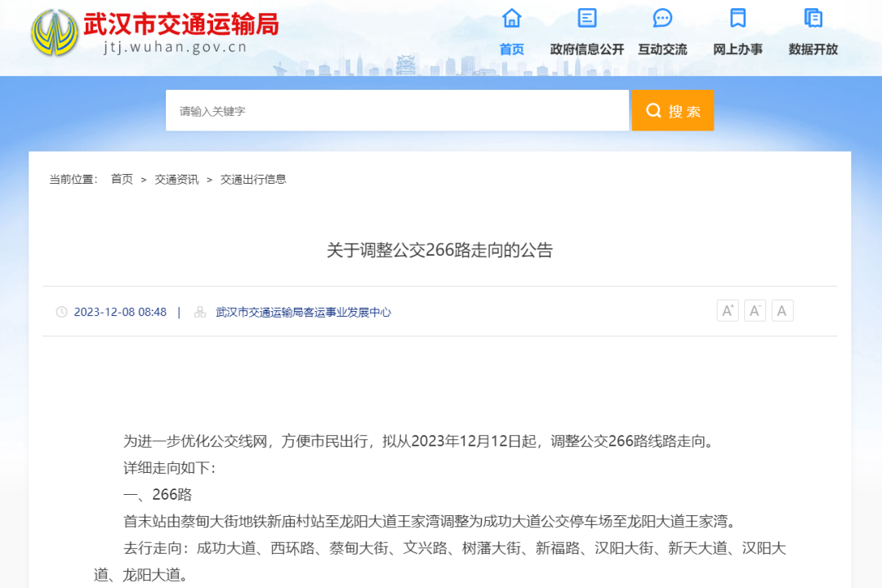
Task: Reset font size with the A button
Action: [x=782, y=310]
